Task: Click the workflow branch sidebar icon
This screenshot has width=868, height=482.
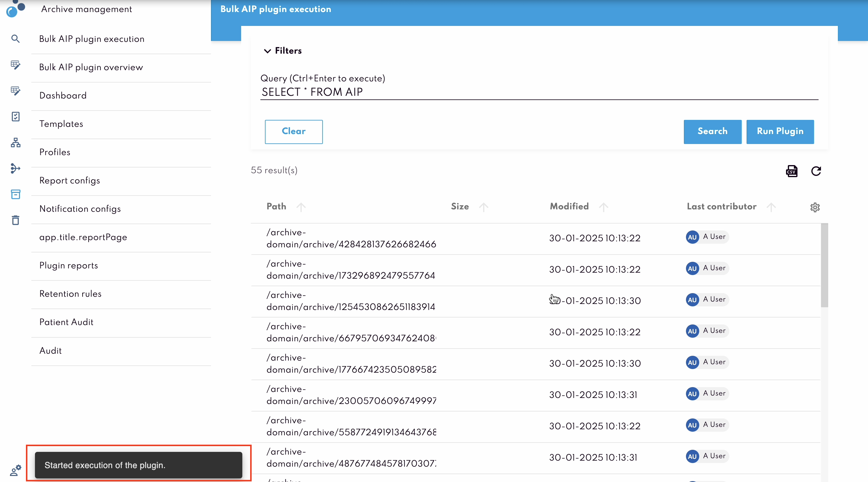Action: [15, 168]
